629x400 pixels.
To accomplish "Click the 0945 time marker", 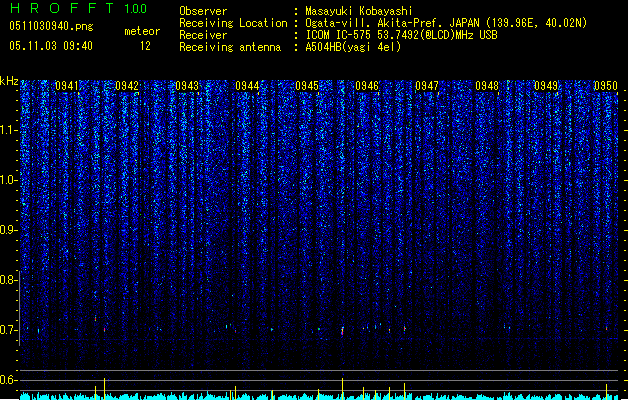I will (307, 86).
